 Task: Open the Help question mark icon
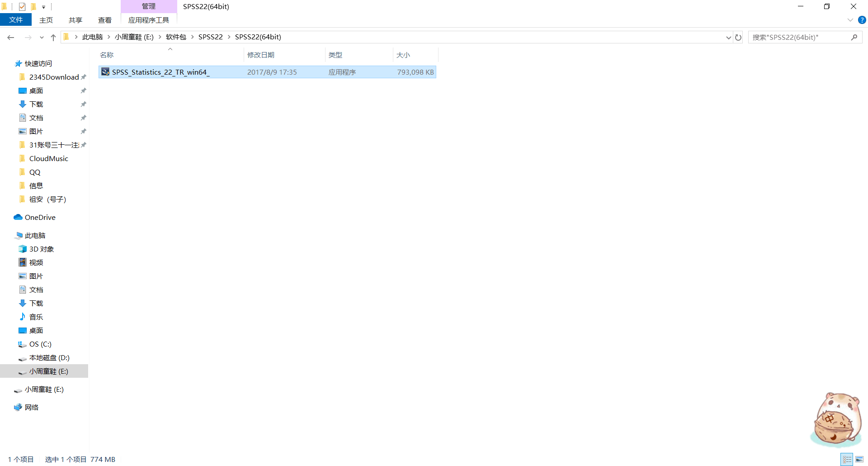(x=862, y=20)
